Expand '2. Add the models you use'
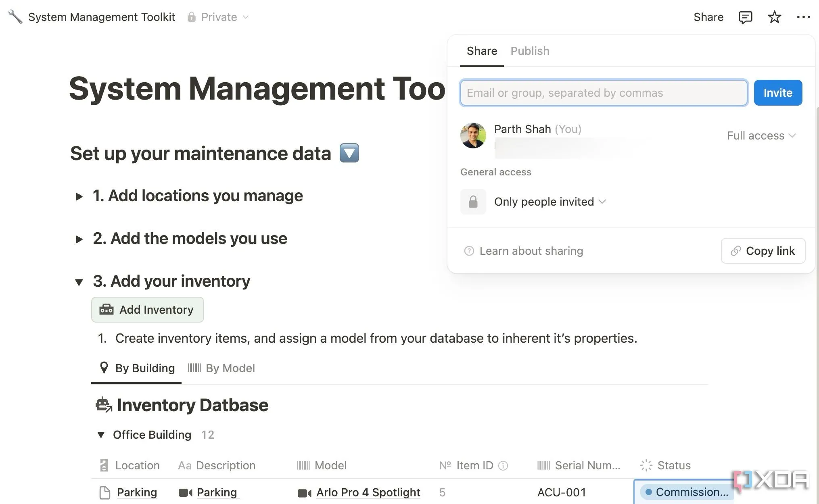 coord(79,239)
